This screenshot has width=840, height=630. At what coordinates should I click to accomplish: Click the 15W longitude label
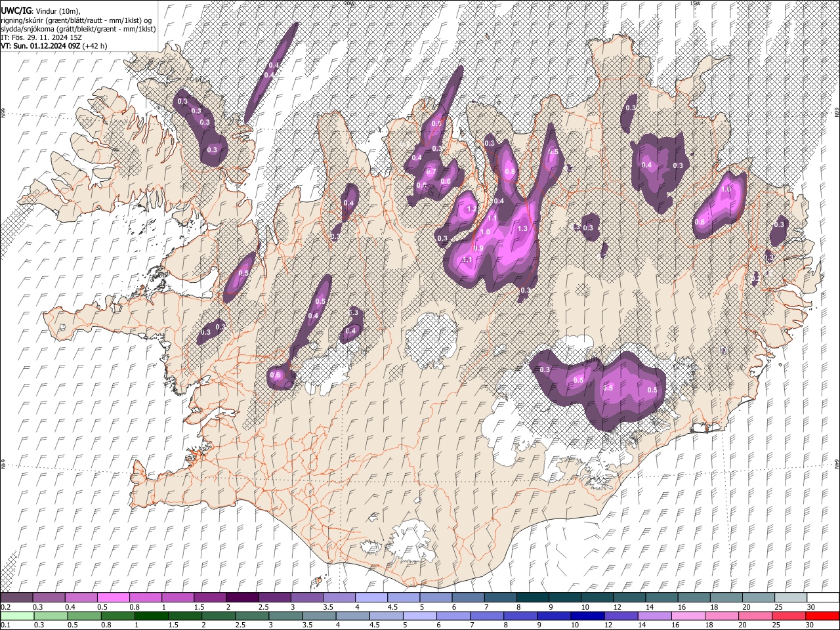695,3
